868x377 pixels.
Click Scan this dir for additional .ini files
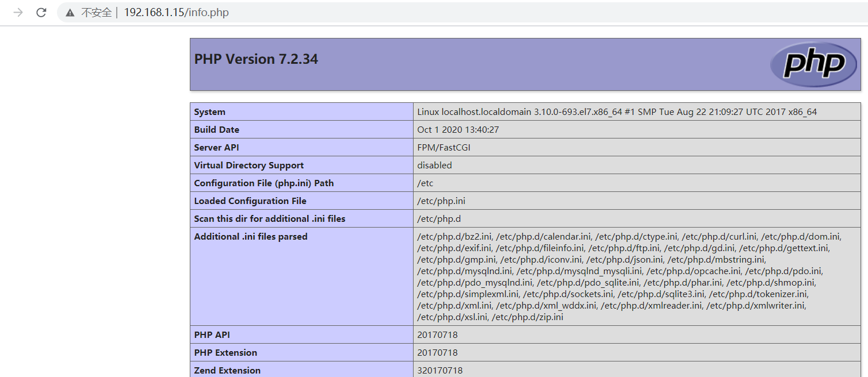tap(270, 219)
